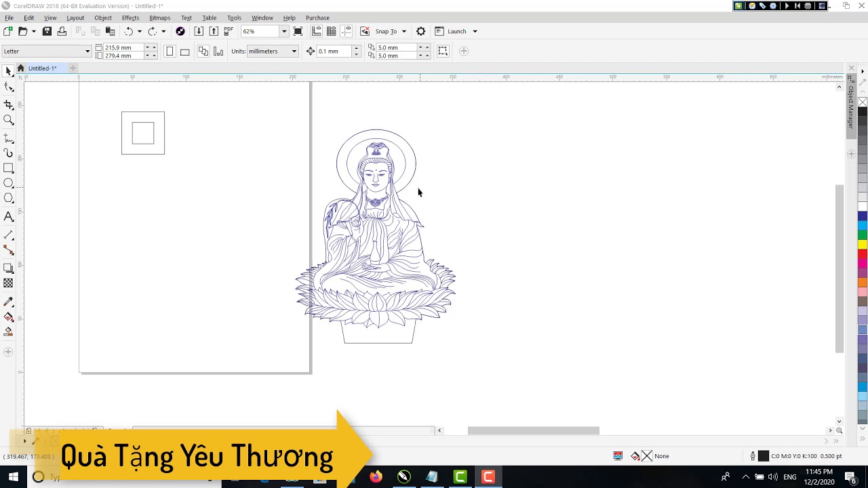Screen dimensions: 868x488
Task: Open the zoom level dropdown
Action: [284, 31]
